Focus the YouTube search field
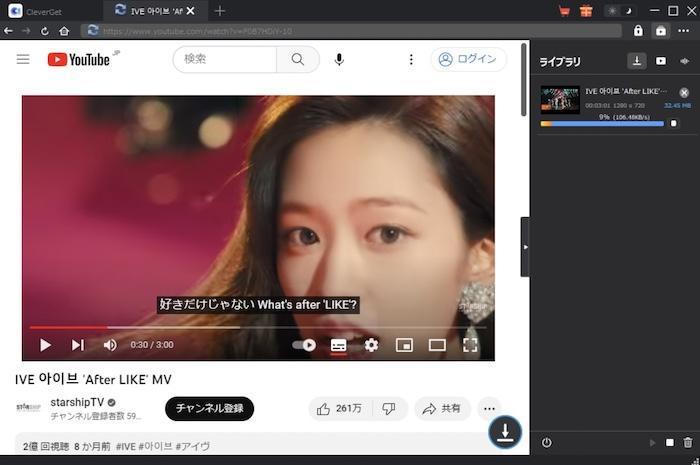 pyautogui.click(x=225, y=59)
